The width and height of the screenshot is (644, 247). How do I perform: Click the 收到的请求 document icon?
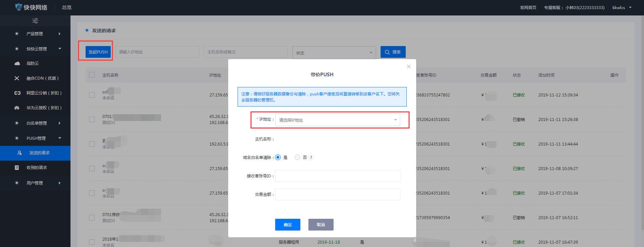(17, 168)
